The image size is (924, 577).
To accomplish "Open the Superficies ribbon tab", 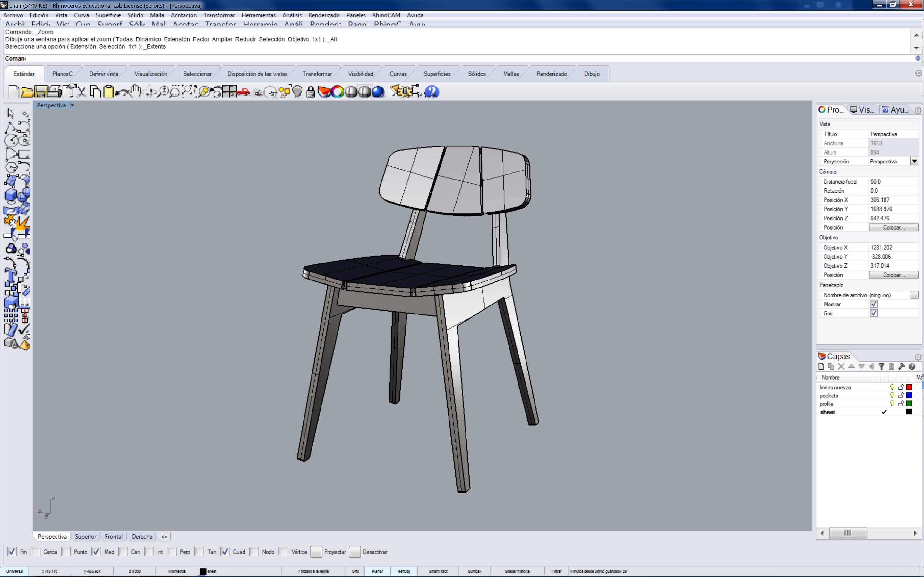I will pyautogui.click(x=437, y=74).
